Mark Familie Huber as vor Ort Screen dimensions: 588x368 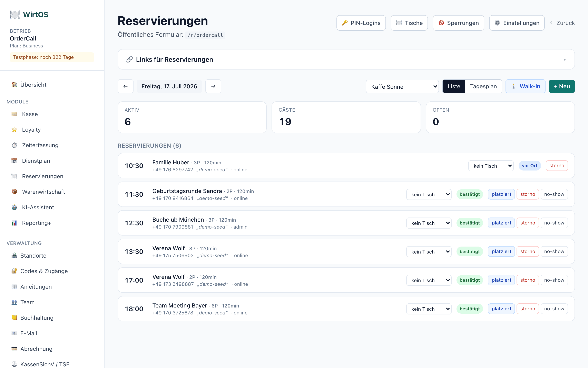(529, 166)
